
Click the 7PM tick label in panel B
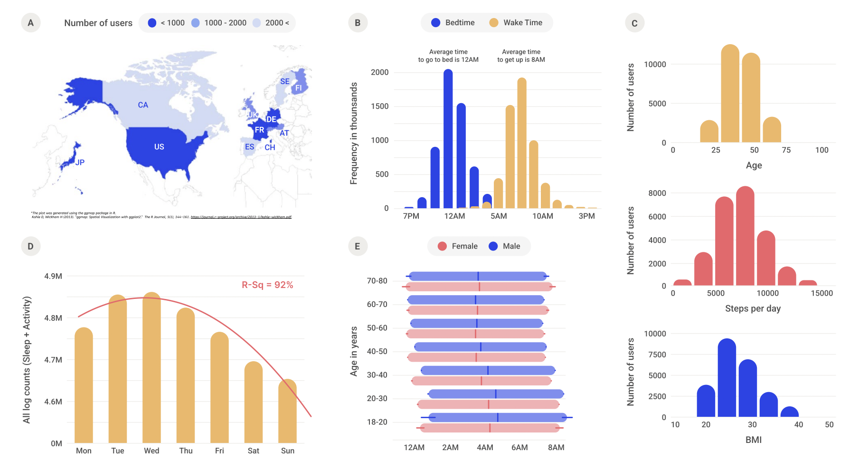(411, 216)
